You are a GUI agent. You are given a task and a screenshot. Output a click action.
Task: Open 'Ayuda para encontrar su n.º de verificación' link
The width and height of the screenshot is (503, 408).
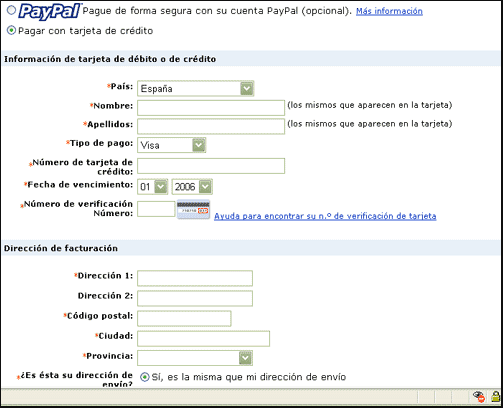coord(325,216)
